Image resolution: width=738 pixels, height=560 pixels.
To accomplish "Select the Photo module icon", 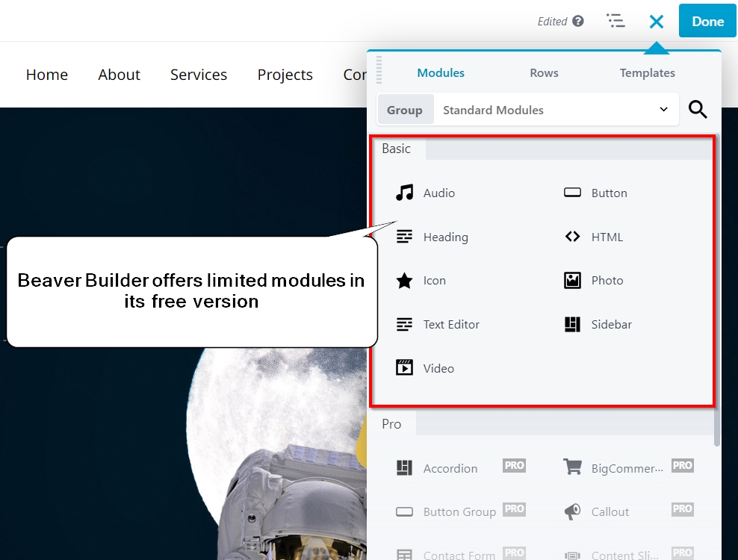I will tap(572, 280).
